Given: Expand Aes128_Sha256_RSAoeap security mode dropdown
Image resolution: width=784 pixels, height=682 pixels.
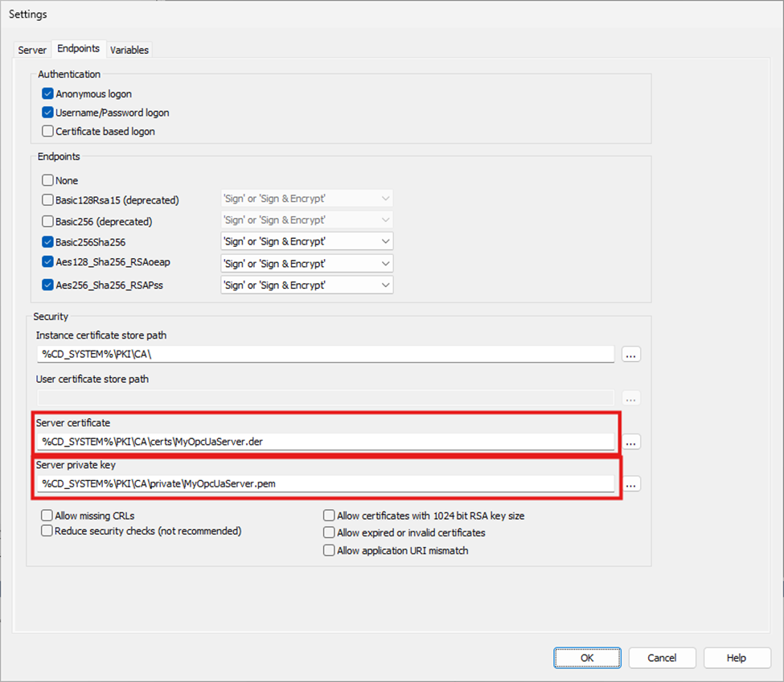Looking at the screenshot, I should coord(306,263).
